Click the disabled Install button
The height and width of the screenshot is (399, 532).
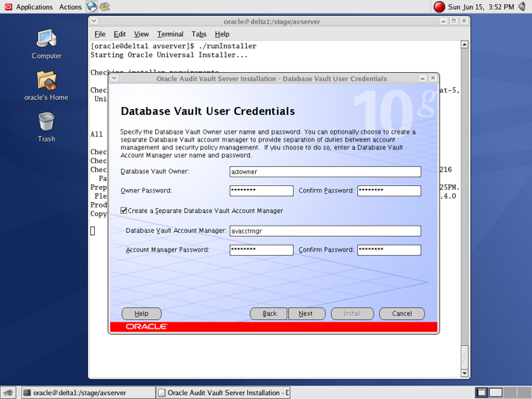tap(352, 313)
